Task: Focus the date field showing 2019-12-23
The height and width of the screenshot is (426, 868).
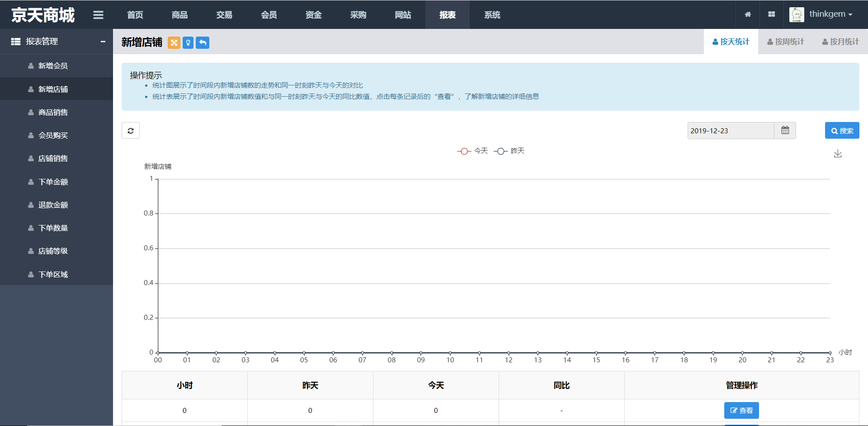Action: [x=731, y=131]
